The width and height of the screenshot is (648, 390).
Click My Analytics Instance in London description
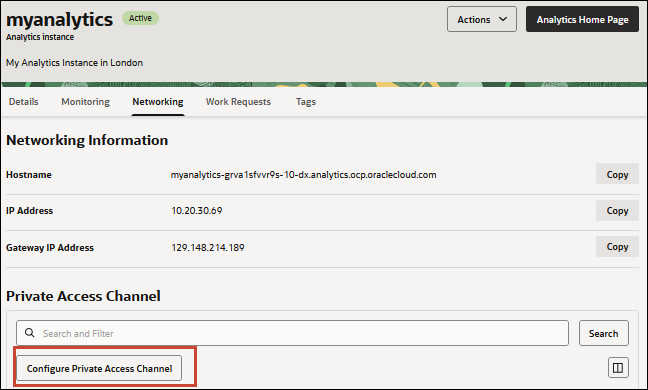(74, 63)
